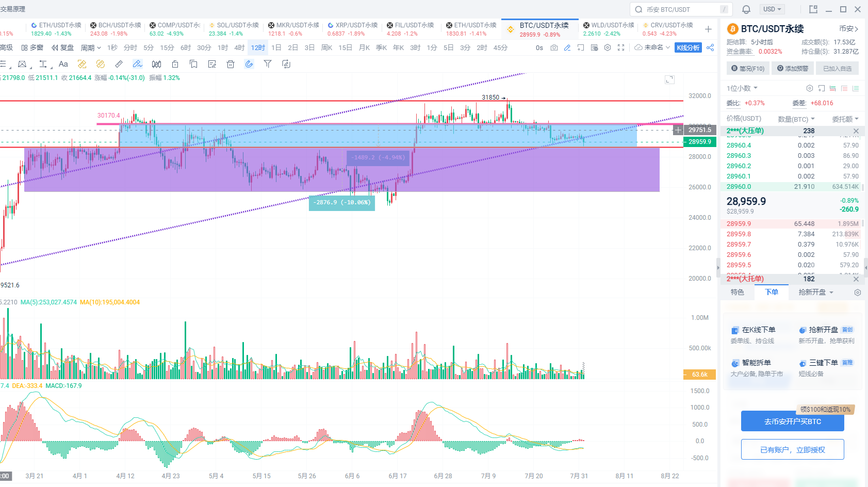Click the first yellow measure-range tool
The height and width of the screenshot is (487, 868).
click(x=82, y=64)
